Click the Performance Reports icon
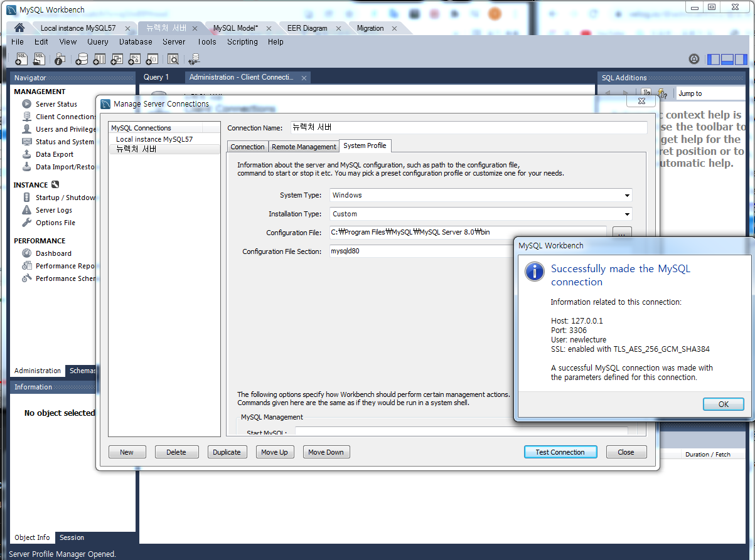 coord(26,266)
